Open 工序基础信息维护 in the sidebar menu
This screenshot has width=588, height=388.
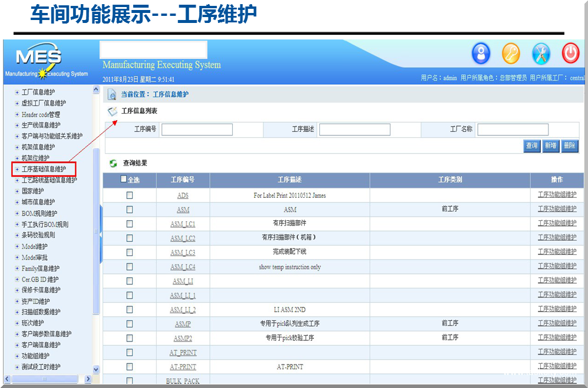(44, 169)
